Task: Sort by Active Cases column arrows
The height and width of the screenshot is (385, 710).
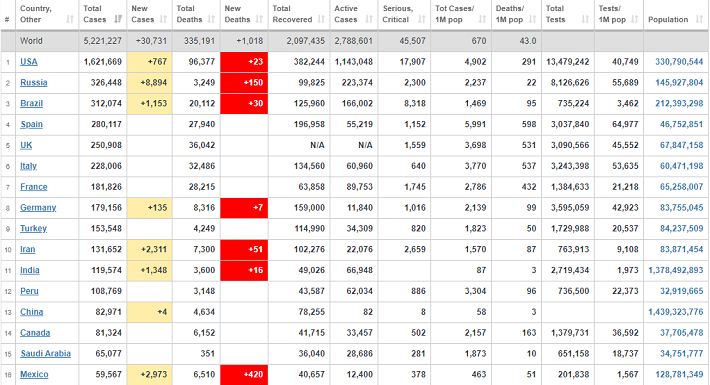Action: tap(369, 19)
